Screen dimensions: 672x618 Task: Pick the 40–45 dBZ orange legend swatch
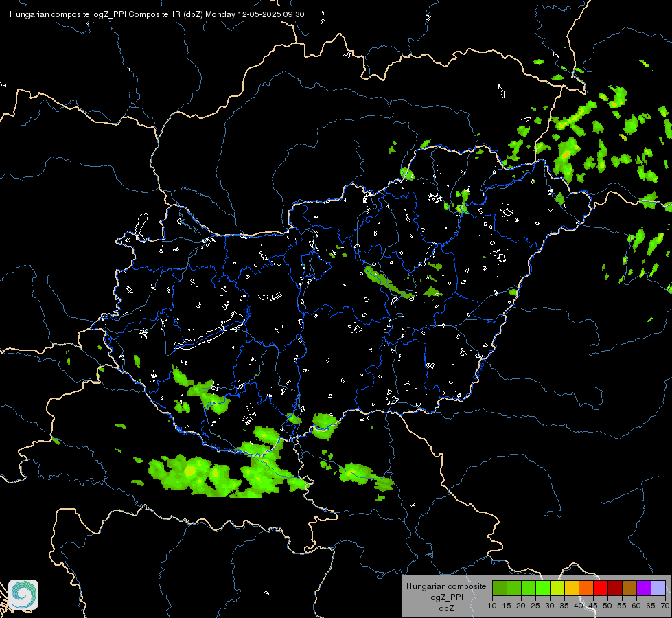[586, 588]
